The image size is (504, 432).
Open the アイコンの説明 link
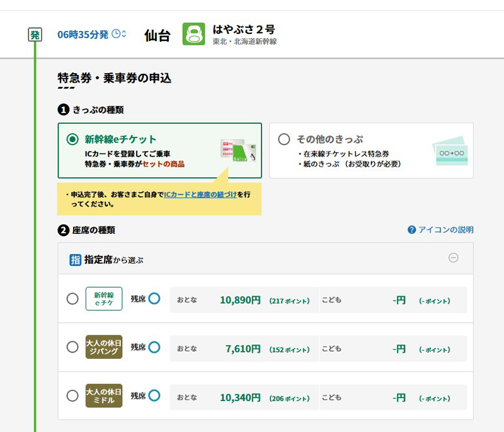[x=445, y=230]
